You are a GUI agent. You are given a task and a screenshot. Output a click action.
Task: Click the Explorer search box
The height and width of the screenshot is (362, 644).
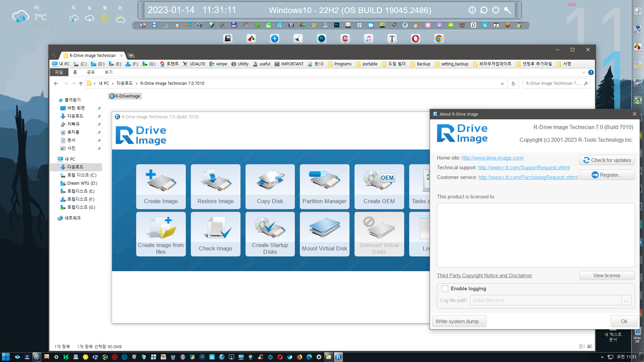pyautogui.click(x=553, y=83)
